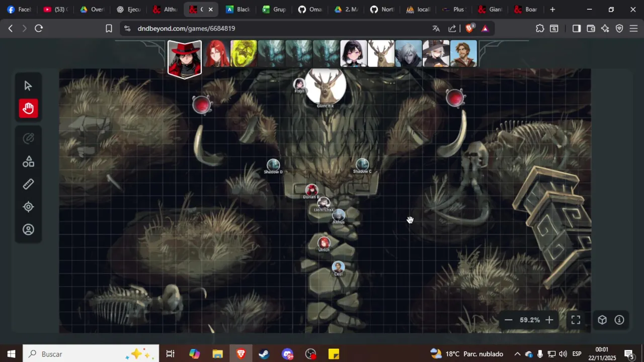Screen dimensions: 644x362
Task: Select the Ulrich token
Action: click(324, 243)
